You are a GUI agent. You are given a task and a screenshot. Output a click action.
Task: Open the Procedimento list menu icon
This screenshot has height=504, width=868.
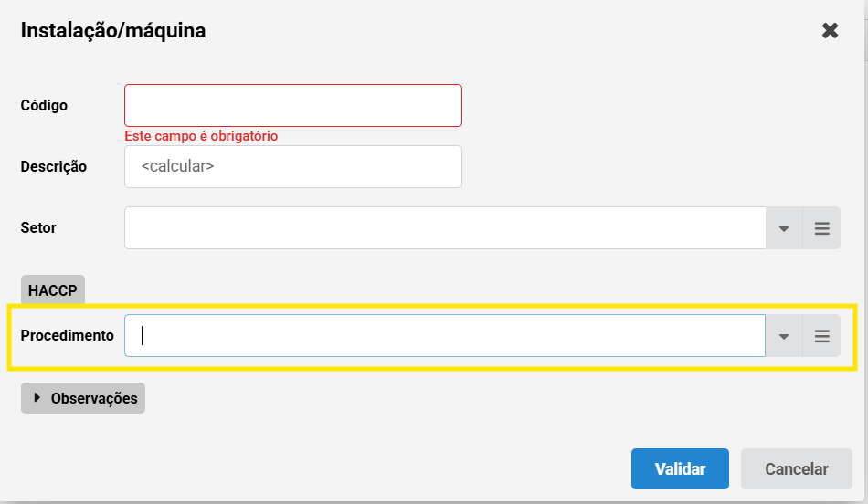click(x=821, y=336)
